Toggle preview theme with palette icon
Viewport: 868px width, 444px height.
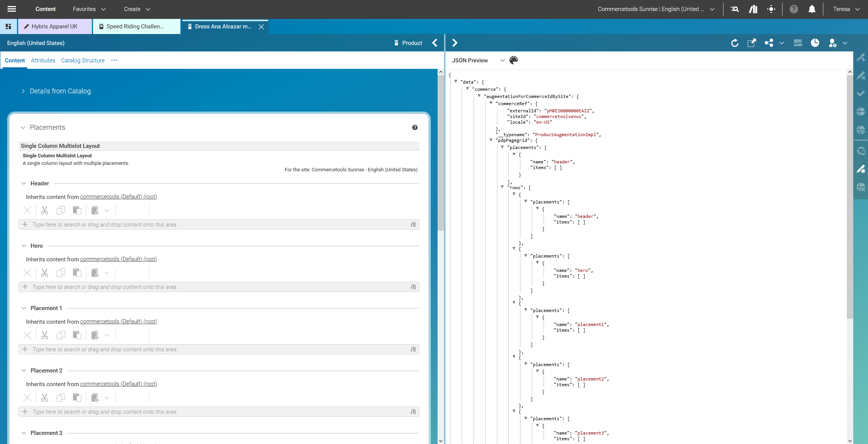pyautogui.click(x=513, y=60)
